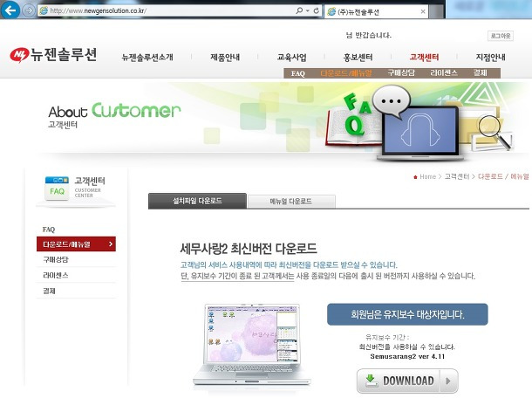Click the arrow on the red 다운로드/매뉴얼 item
This screenshot has height=398, width=532.
111,244
